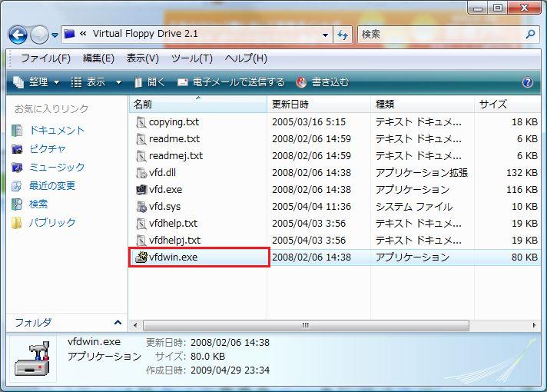Screen dimensions: 547x392
Task: Open the ヘルプ(H) menu
Action: 246,58
